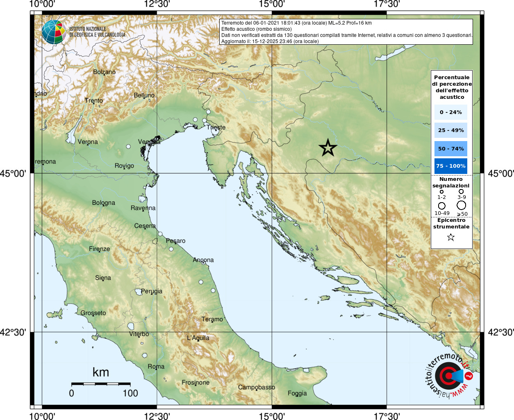514x420 pixels.
Task: Click the epicenter star on the map
Action: [328, 148]
